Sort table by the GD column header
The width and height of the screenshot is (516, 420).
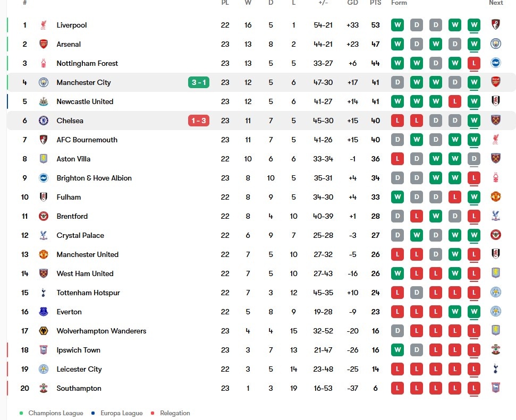click(352, 3)
